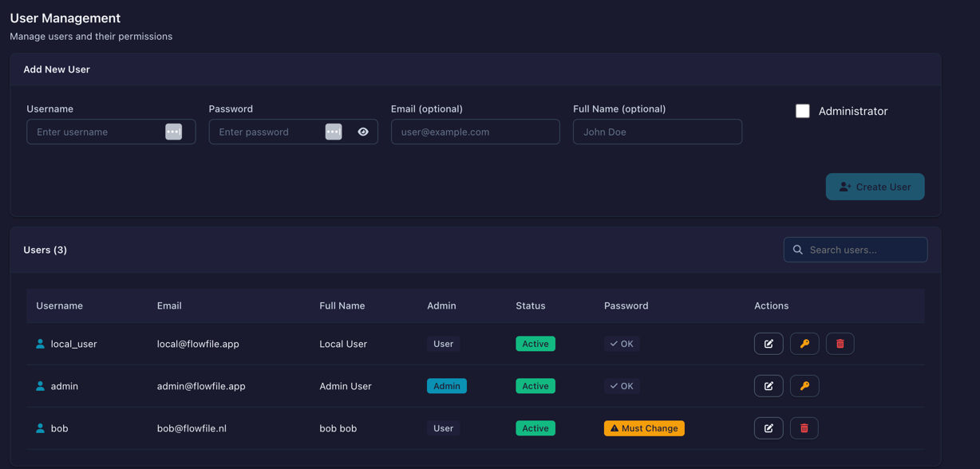Screen dimensions: 980x469
Task: Select the Active status badge for bob
Action: point(535,428)
